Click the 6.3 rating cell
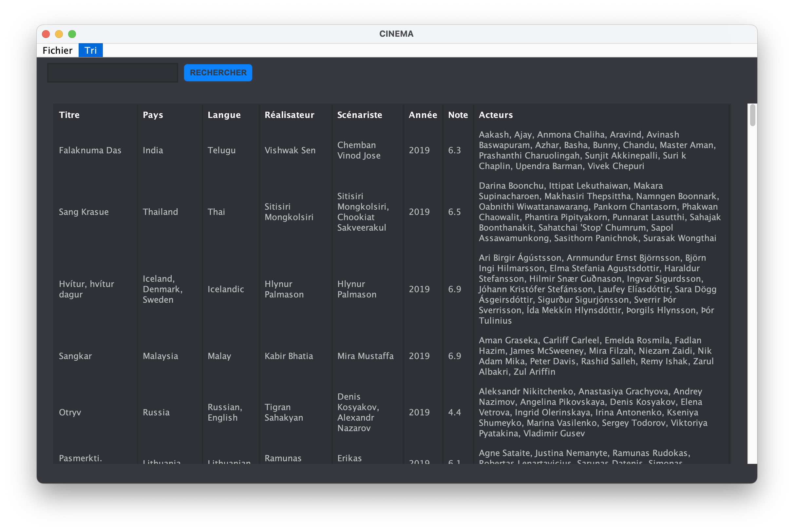The width and height of the screenshot is (794, 532). click(455, 150)
